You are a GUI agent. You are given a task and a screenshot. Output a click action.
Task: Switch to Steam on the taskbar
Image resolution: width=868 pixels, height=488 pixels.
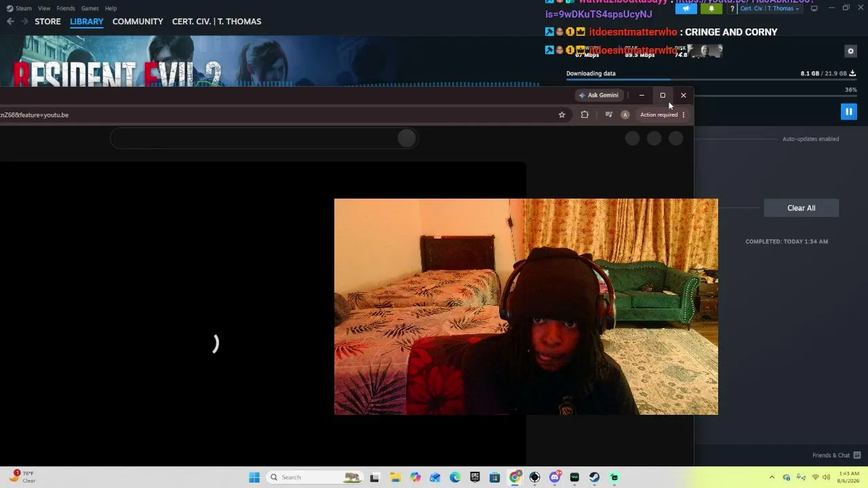coord(594,477)
